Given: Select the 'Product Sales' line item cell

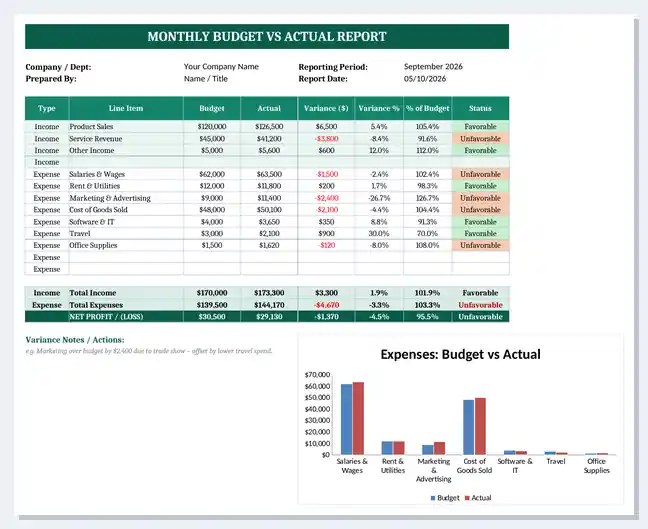Looking at the screenshot, I should 126,126.
